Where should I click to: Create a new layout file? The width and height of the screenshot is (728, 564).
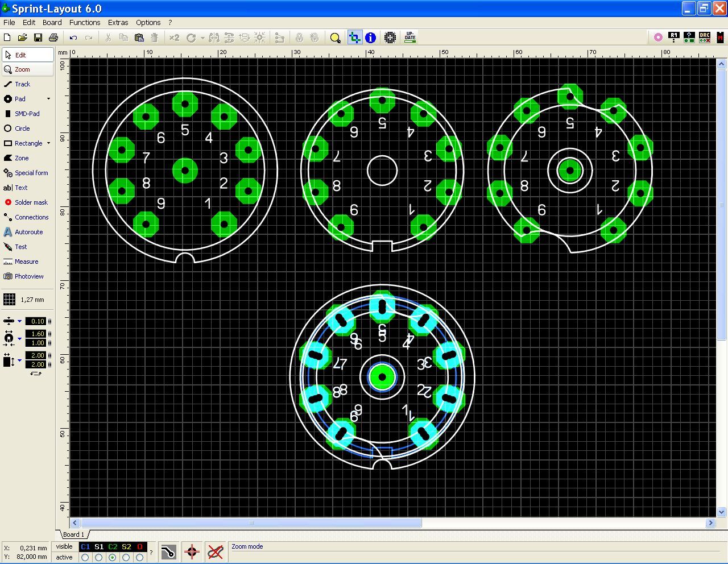[7, 38]
